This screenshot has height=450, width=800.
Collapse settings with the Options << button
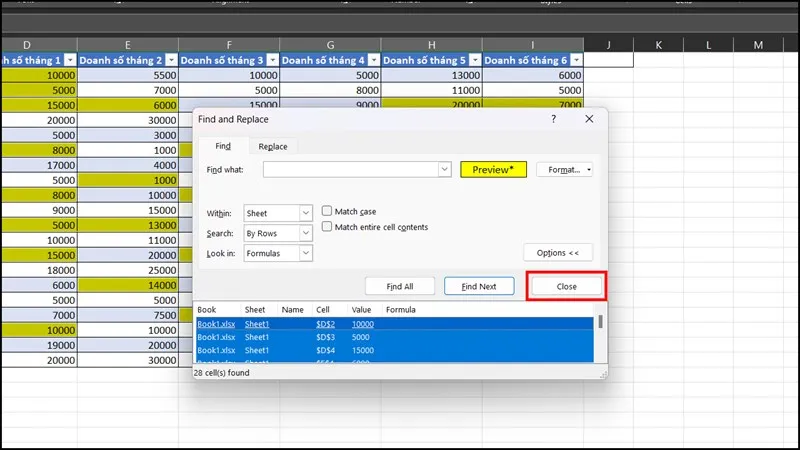(x=558, y=253)
